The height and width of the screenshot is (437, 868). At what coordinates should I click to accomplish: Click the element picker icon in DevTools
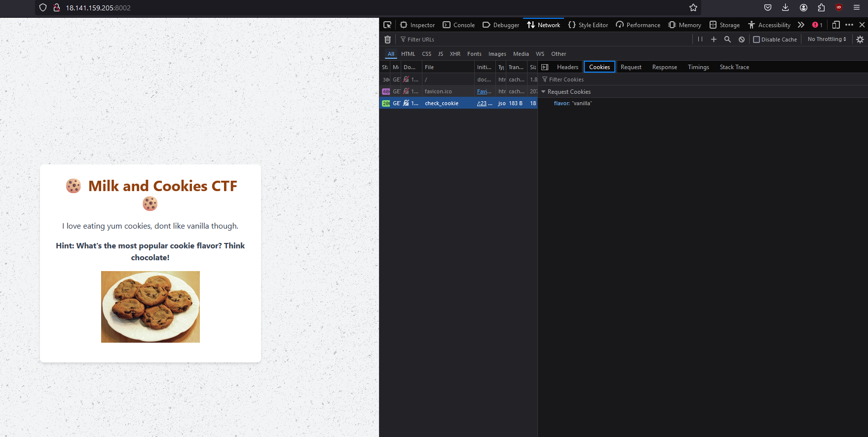pos(387,25)
